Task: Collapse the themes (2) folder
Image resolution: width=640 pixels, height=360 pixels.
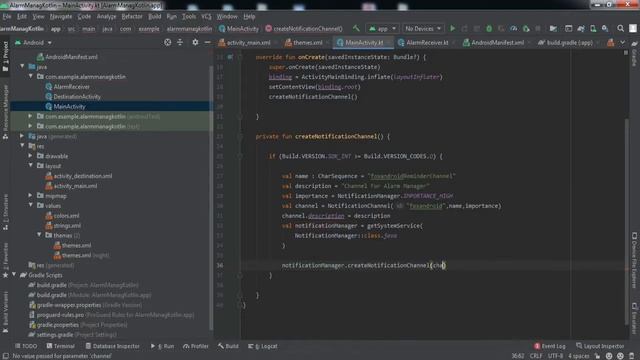Action: pyautogui.click(x=39, y=235)
